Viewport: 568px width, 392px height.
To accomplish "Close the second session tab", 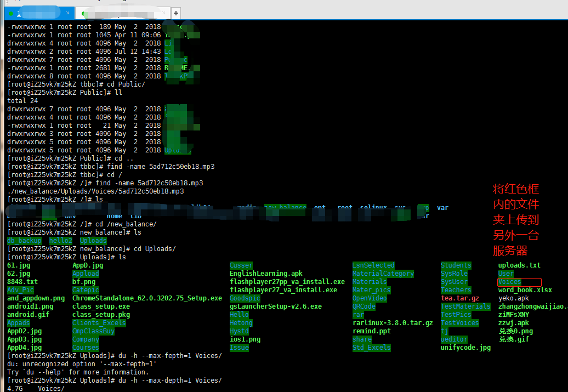I will [x=163, y=13].
